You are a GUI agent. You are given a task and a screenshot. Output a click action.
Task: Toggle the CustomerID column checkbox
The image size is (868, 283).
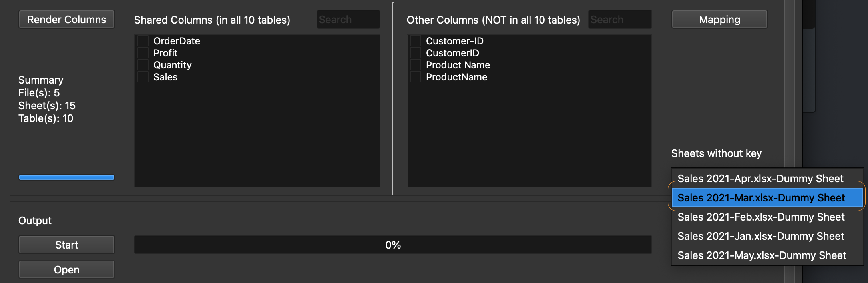[416, 53]
